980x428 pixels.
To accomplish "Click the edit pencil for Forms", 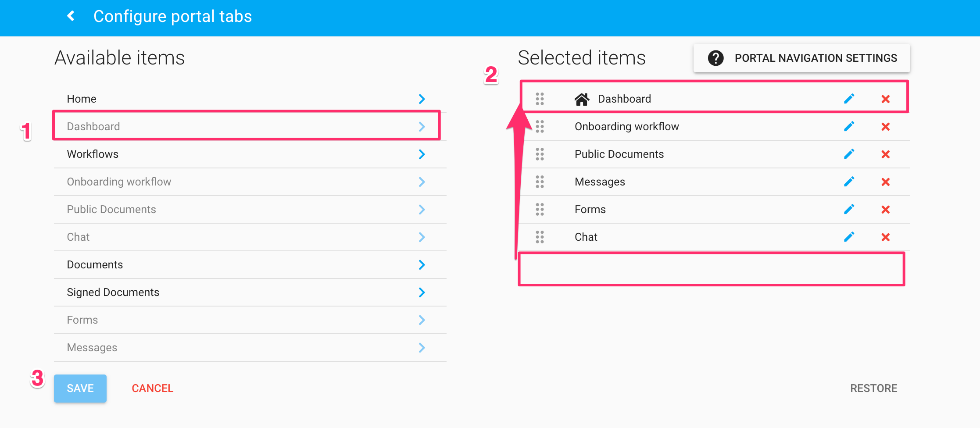I will [849, 209].
